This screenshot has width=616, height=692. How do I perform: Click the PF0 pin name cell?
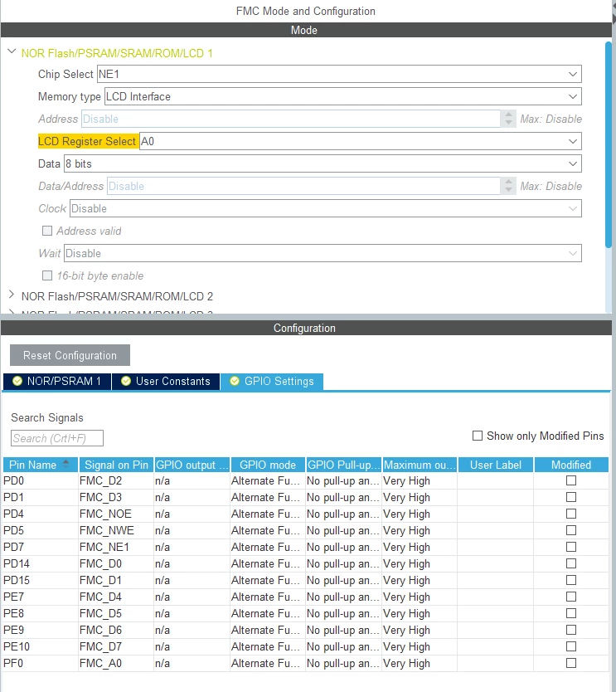tap(40, 663)
